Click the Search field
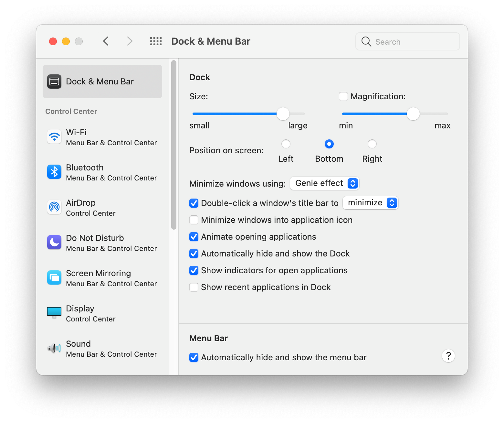 (408, 41)
